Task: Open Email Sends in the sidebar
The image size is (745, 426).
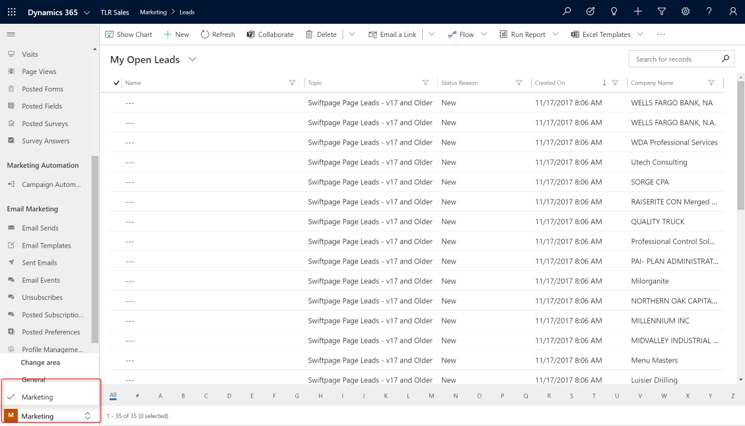Action: 40,228
